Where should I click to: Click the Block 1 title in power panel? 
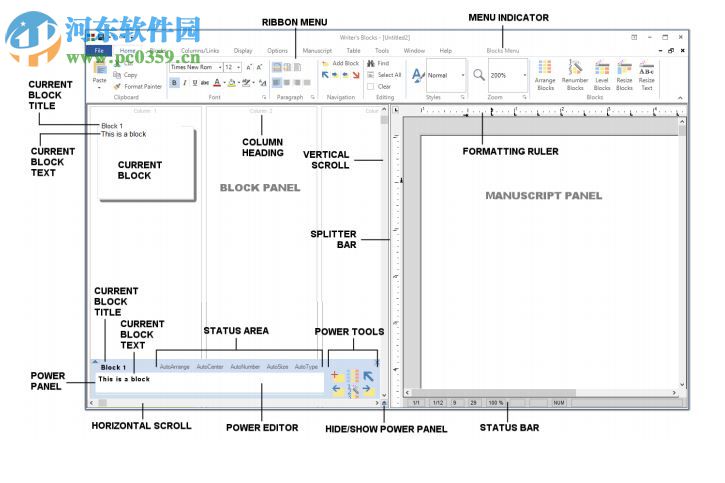tap(113, 367)
